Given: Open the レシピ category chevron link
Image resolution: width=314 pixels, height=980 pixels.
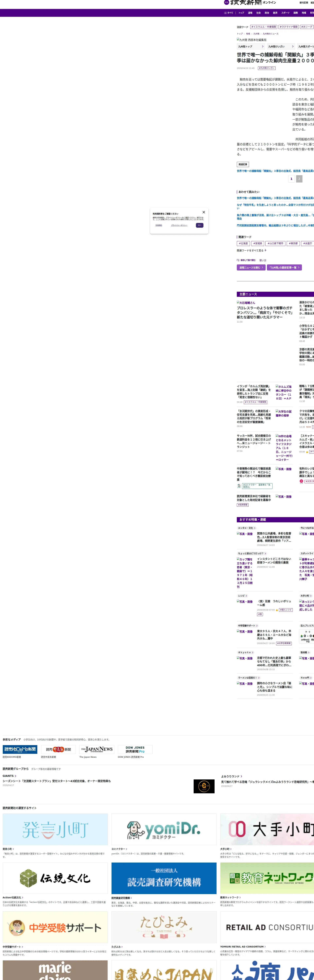Looking at the screenshot, I should [x=242, y=596].
